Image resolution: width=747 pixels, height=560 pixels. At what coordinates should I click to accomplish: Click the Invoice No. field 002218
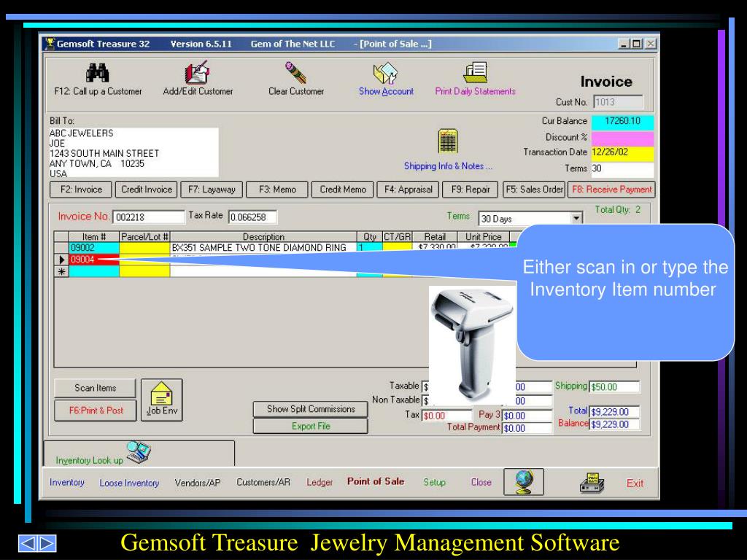click(148, 217)
